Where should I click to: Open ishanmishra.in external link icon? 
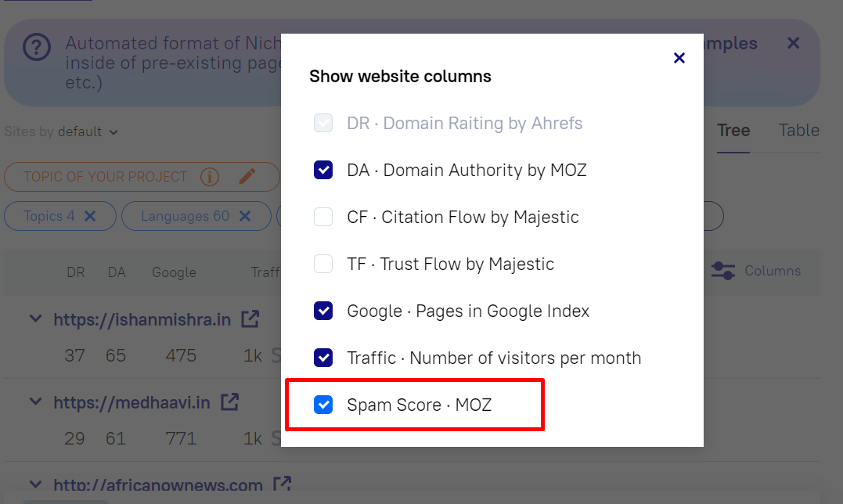click(x=250, y=319)
